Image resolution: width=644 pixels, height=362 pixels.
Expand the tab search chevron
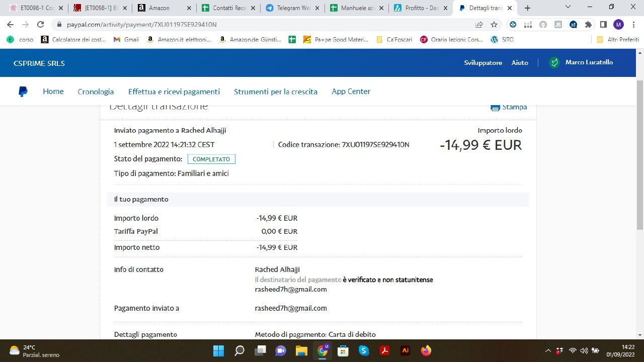coord(568,8)
